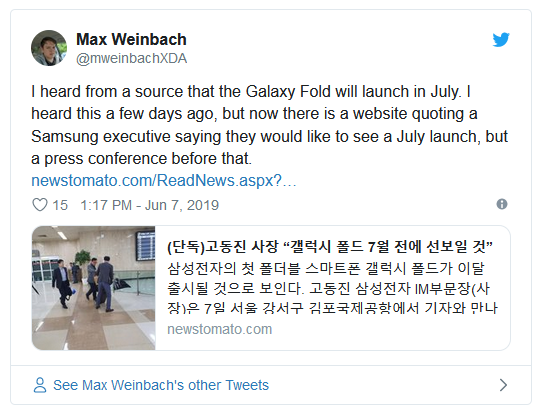
Task: Click tweet line 'a press conference before that.'
Action: click(141, 159)
